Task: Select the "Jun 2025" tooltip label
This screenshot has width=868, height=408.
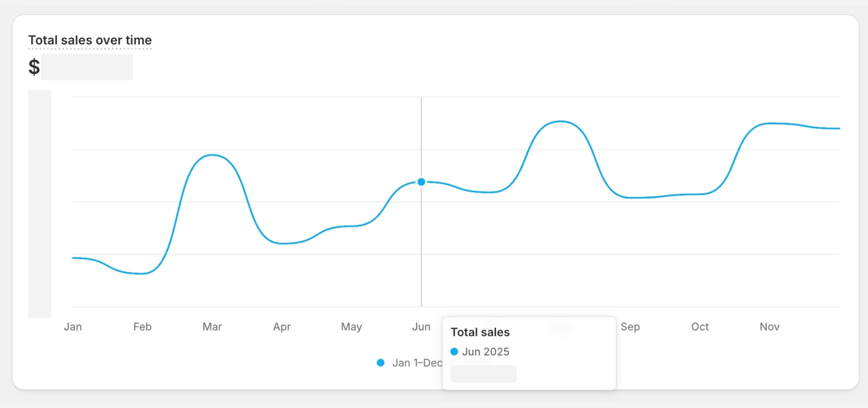Action: coord(485,352)
